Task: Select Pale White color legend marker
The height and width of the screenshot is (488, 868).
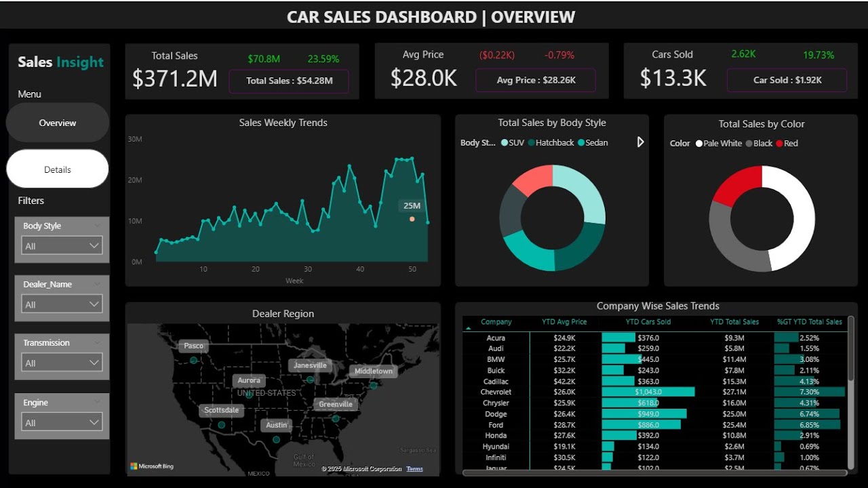Action: click(699, 144)
